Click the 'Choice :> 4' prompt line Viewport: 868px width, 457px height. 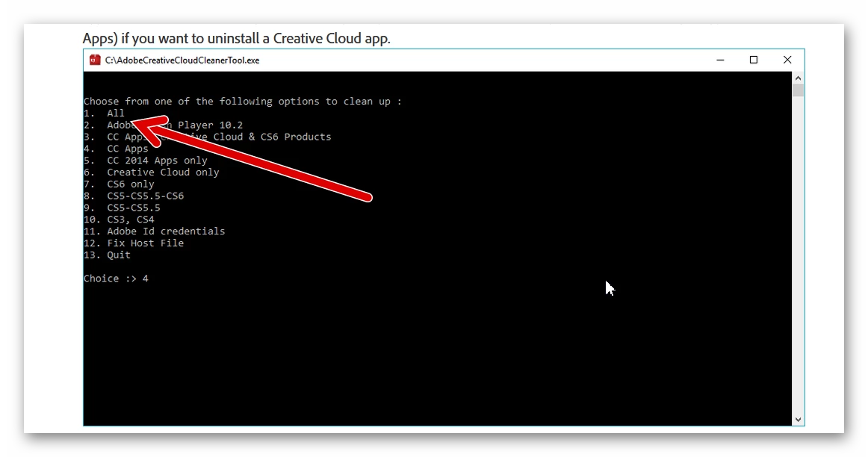pos(117,279)
